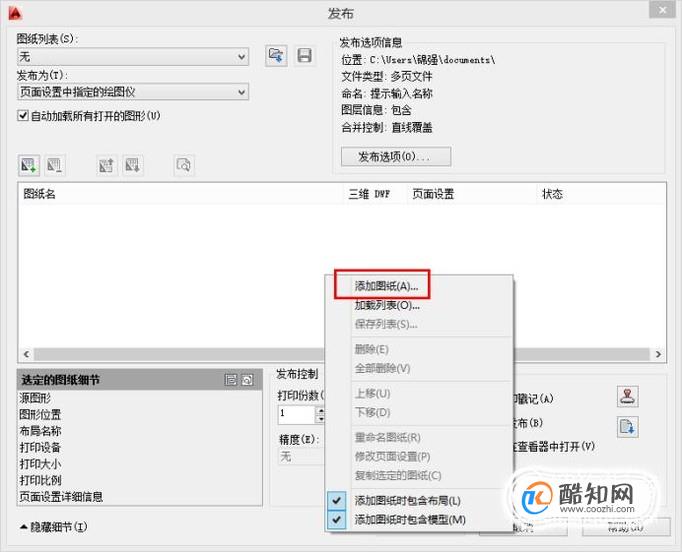
Task: Open the 精度 dropdown showing 无
Action: click(x=301, y=457)
